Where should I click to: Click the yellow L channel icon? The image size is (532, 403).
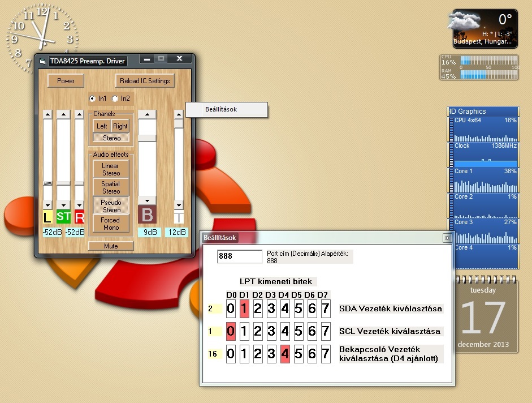(x=47, y=217)
